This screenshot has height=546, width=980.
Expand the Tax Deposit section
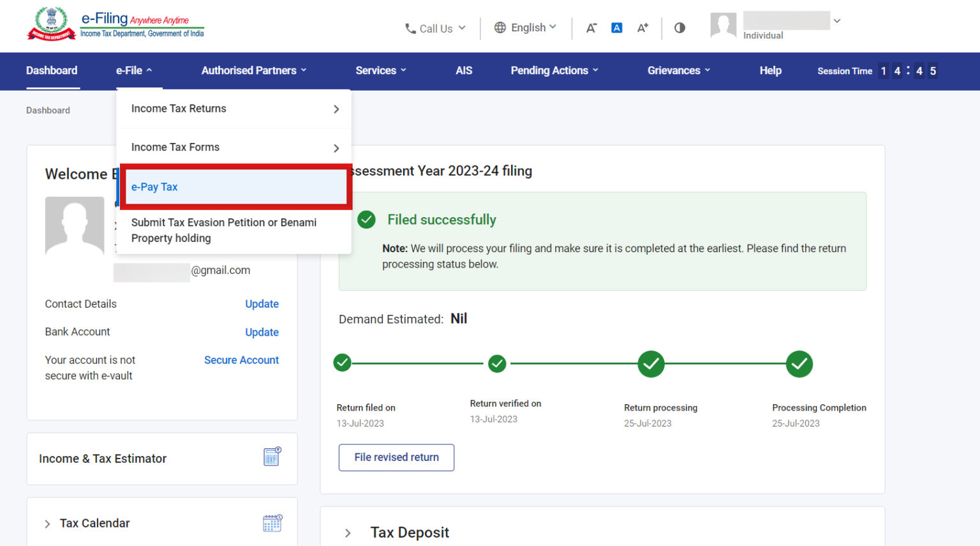pos(348,533)
